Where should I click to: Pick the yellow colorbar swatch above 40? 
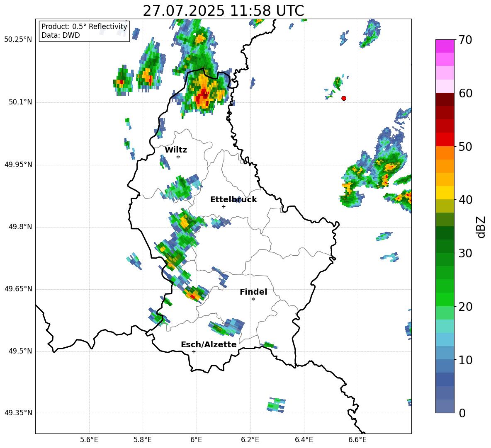[x=445, y=193]
